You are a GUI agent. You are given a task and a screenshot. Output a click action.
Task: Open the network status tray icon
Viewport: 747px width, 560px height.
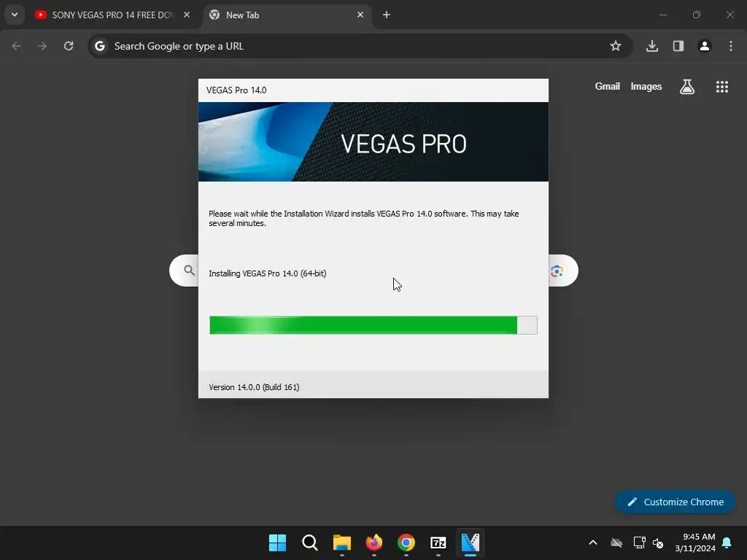pos(639,542)
